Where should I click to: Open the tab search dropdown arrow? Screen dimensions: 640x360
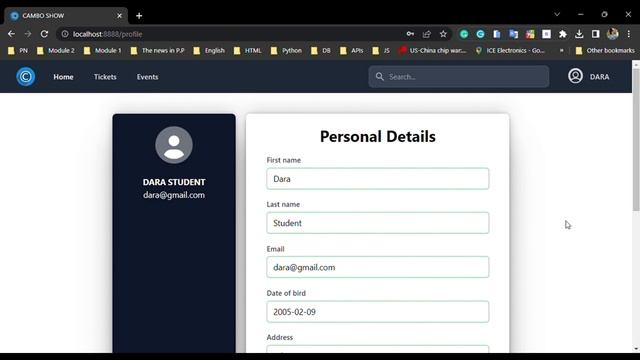pos(557,14)
